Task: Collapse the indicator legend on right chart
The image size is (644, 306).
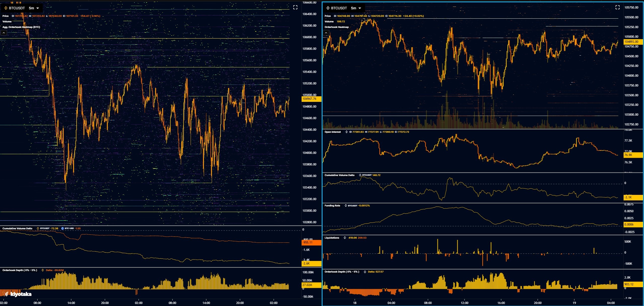Action: [326, 33]
